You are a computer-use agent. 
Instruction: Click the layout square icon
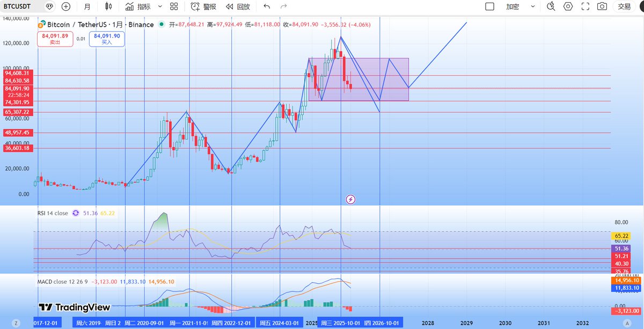(x=489, y=6)
